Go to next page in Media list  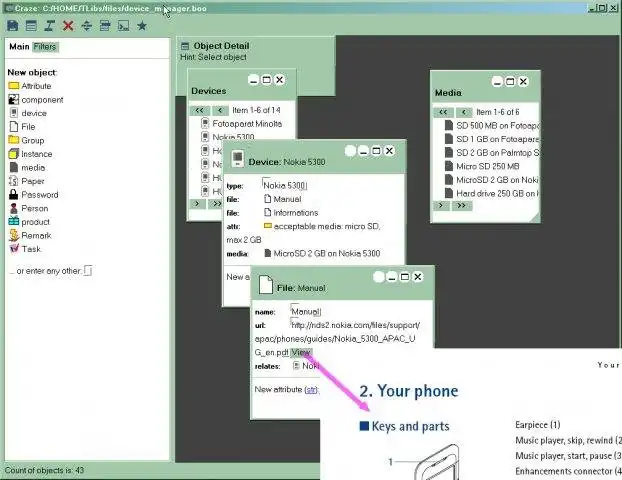(441, 205)
